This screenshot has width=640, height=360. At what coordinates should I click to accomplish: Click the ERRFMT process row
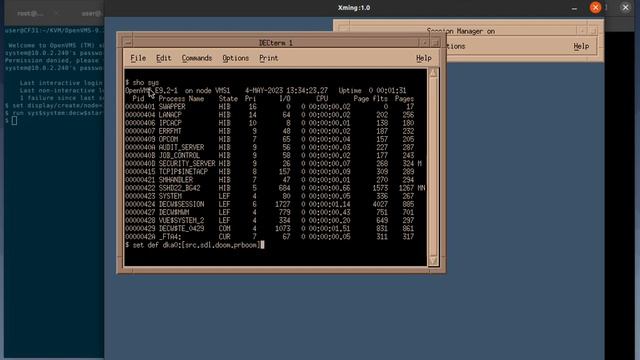270,131
